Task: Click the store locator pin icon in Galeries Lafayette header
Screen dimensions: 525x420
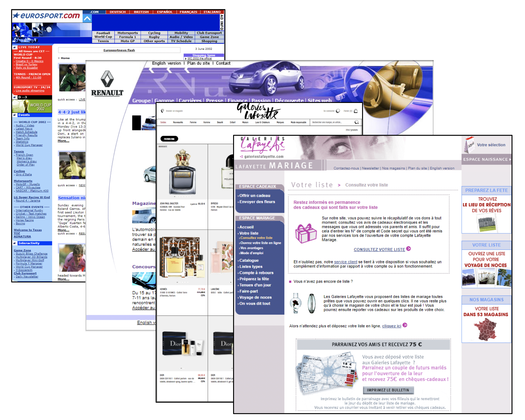Action: (x=162, y=111)
